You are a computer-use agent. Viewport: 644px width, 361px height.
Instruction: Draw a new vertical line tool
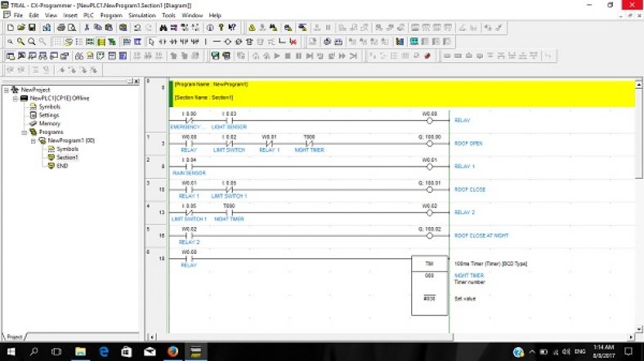(206, 42)
